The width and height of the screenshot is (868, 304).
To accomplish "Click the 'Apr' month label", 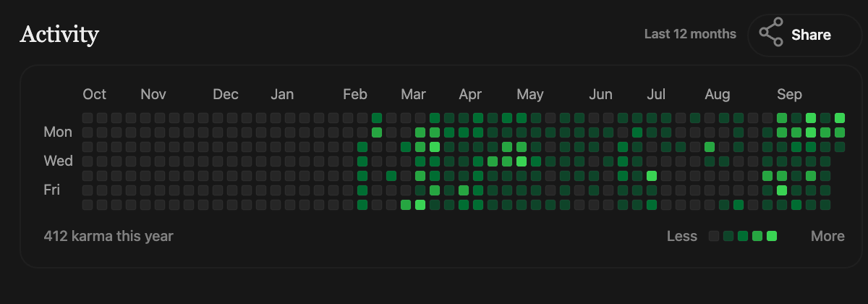I will click(470, 94).
